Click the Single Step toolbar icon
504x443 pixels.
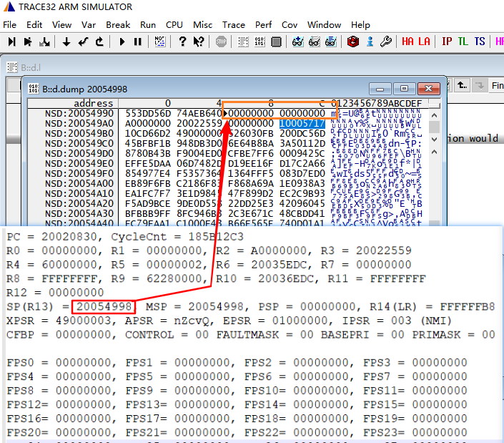coord(12,42)
